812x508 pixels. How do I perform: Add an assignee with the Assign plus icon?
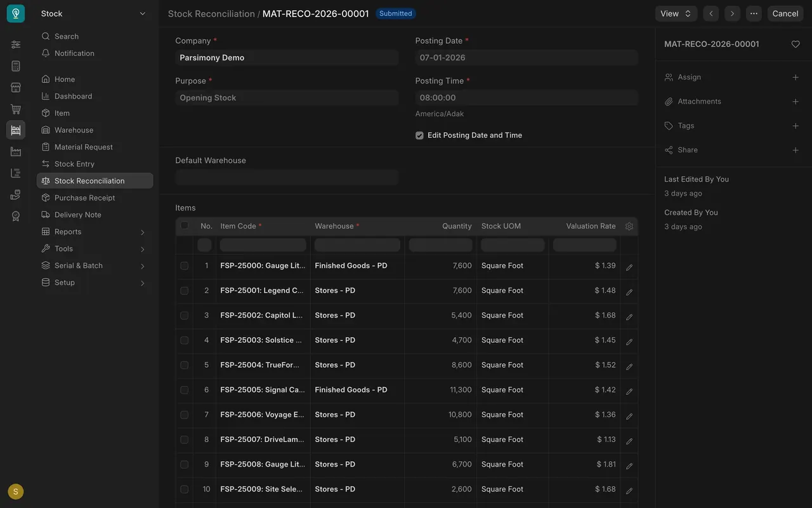796,77
